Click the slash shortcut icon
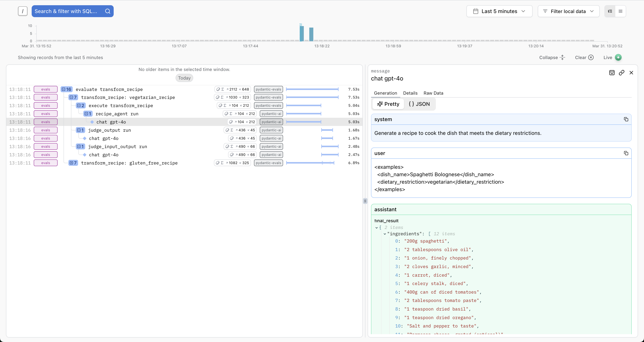The image size is (644, 342). click(23, 11)
